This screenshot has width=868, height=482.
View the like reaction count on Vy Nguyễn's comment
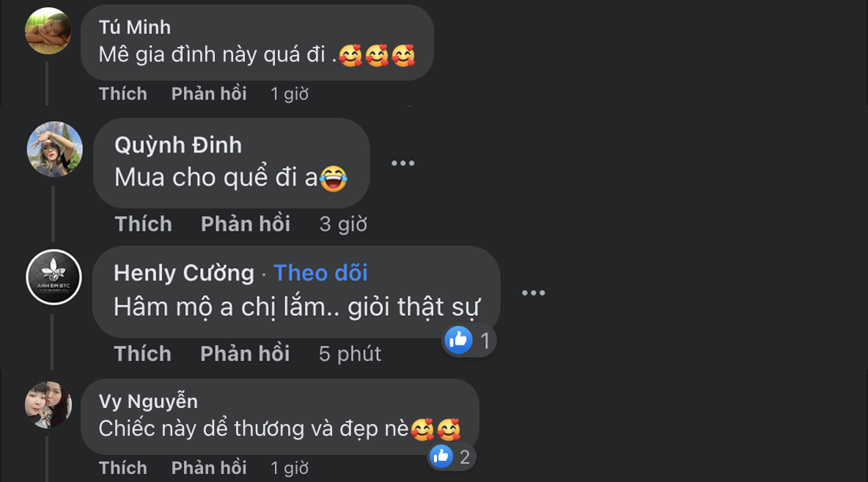(453, 456)
